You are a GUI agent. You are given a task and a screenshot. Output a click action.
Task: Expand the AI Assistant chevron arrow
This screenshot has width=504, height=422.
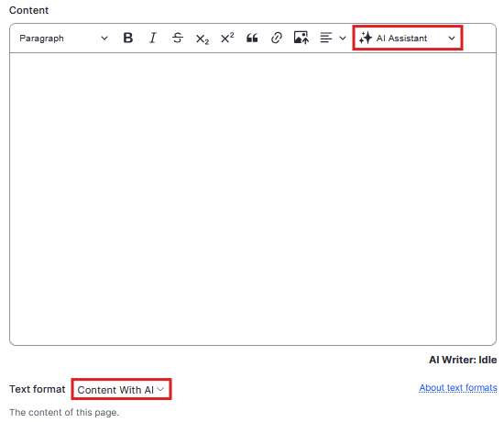(452, 39)
